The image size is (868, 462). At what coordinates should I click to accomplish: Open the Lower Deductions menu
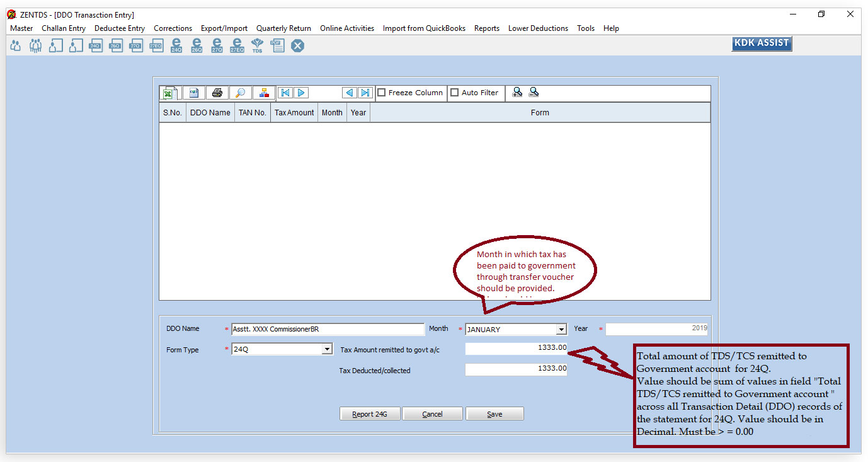(538, 28)
